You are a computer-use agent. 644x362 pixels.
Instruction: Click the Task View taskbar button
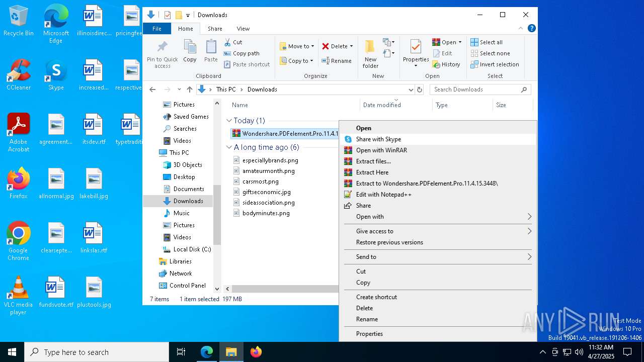pos(181,352)
